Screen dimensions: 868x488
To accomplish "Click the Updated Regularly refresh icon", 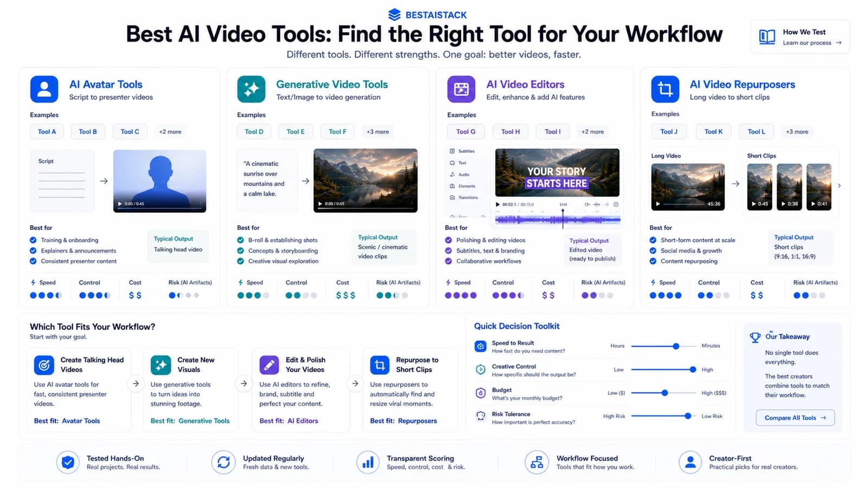I will click(x=224, y=463).
